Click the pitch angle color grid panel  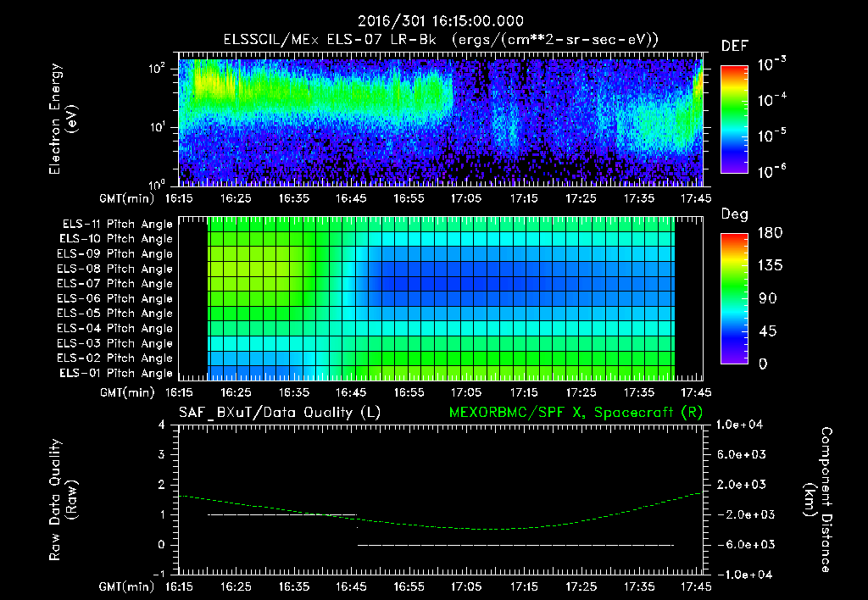click(441, 298)
